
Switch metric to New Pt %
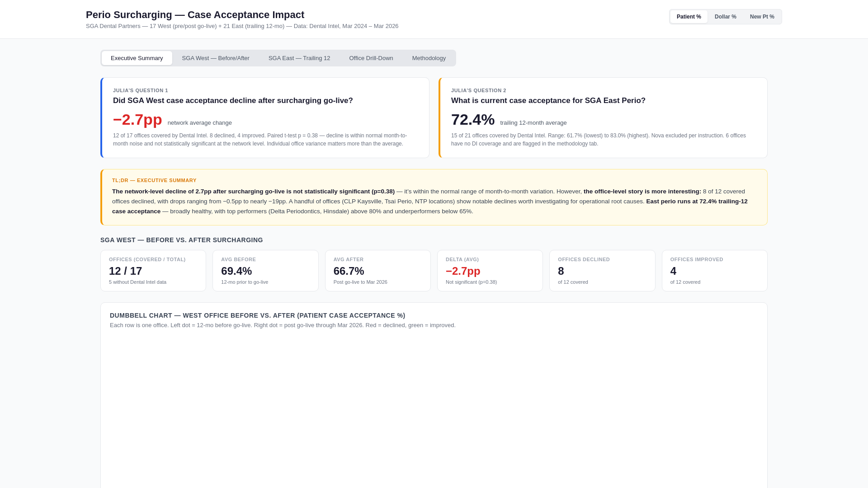[762, 17]
